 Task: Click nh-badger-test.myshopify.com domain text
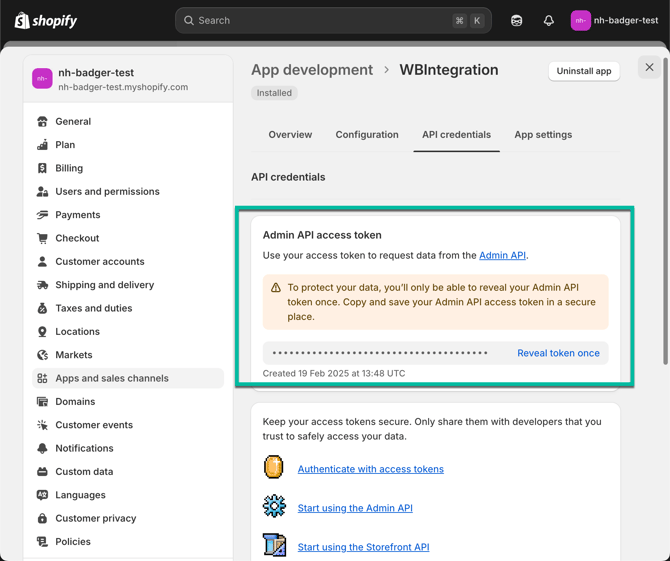123,87
